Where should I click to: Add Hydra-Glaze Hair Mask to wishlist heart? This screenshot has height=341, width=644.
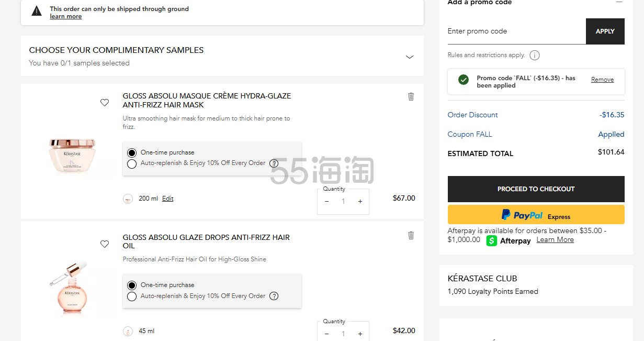click(x=105, y=103)
